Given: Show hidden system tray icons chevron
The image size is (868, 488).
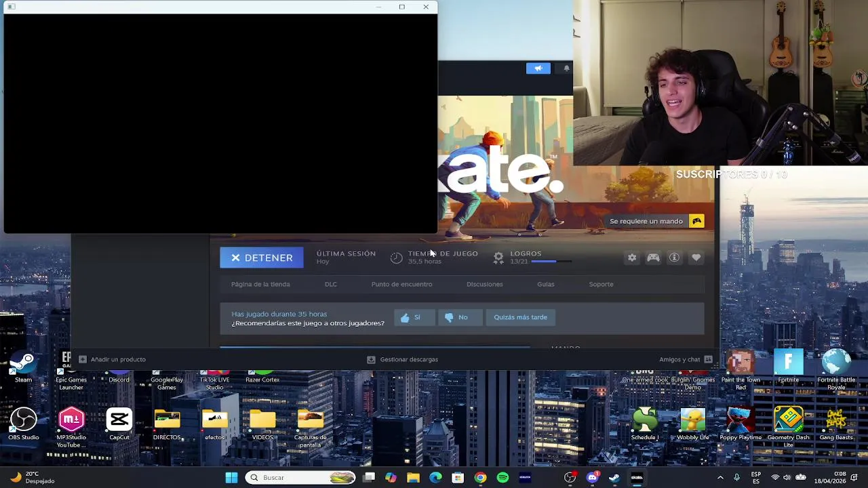Looking at the screenshot, I should point(720,478).
